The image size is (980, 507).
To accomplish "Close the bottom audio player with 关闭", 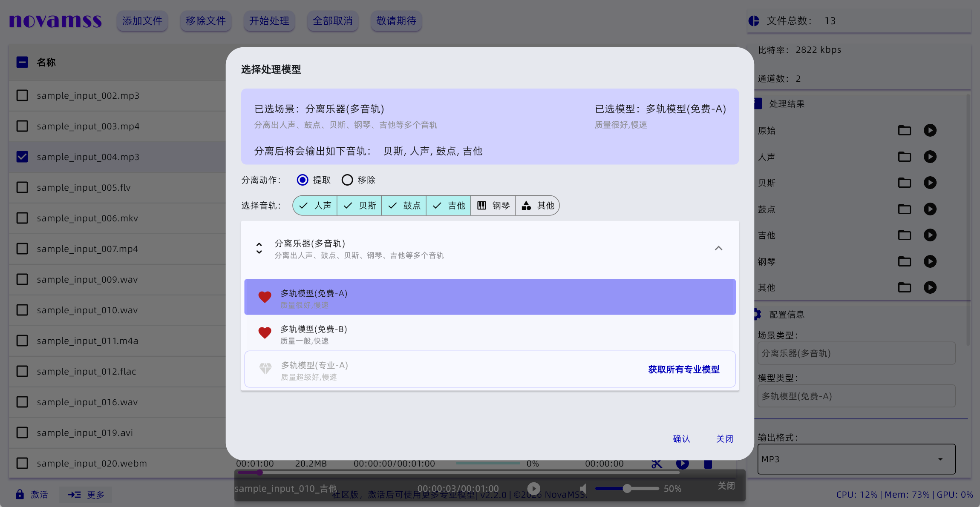I will click(x=726, y=486).
